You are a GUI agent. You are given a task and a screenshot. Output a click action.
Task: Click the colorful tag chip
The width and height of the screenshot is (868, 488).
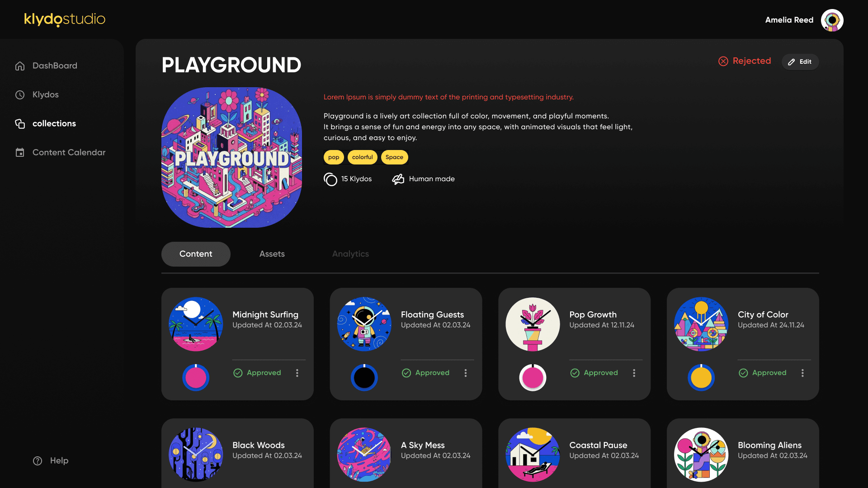(x=363, y=157)
